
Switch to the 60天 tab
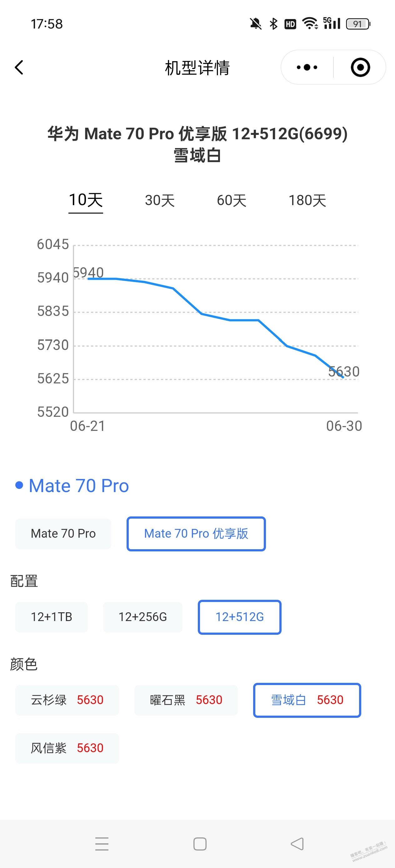[232, 200]
